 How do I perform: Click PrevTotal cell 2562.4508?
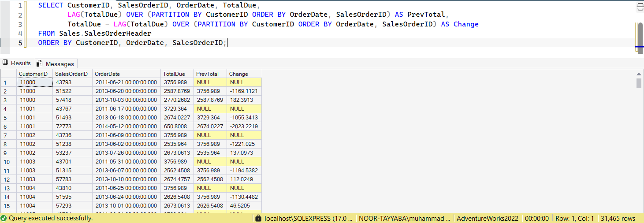point(210,179)
